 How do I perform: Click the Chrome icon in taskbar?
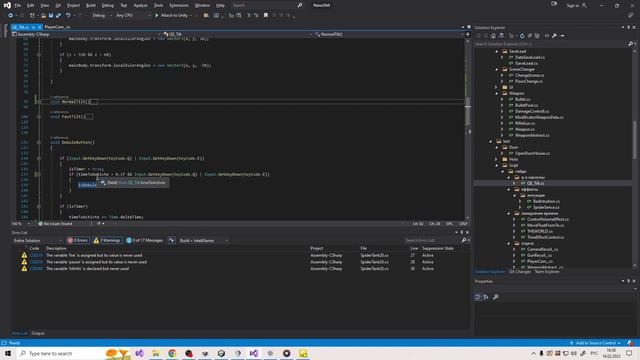(172, 353)
